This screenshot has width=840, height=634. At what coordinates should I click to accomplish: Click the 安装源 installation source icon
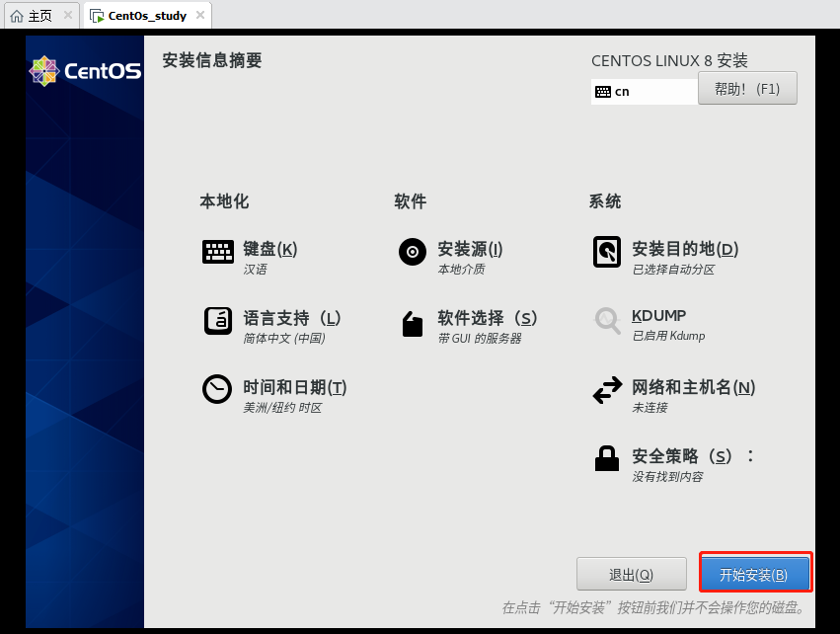[412, 252]
